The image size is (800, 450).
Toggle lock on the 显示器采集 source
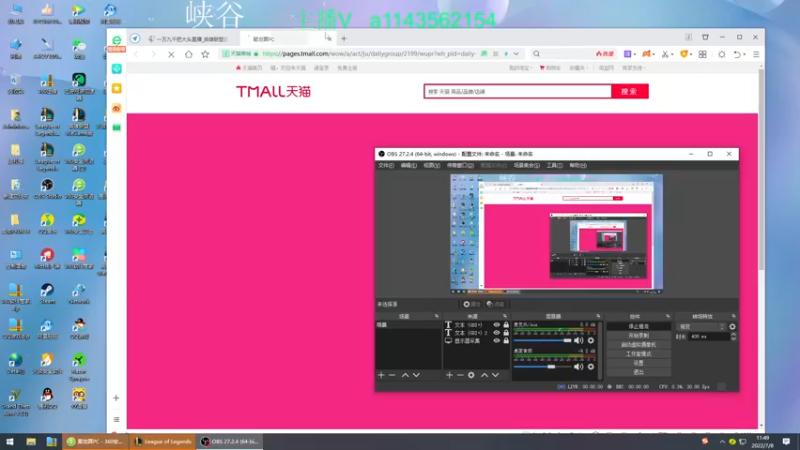[x=506, y=341]
